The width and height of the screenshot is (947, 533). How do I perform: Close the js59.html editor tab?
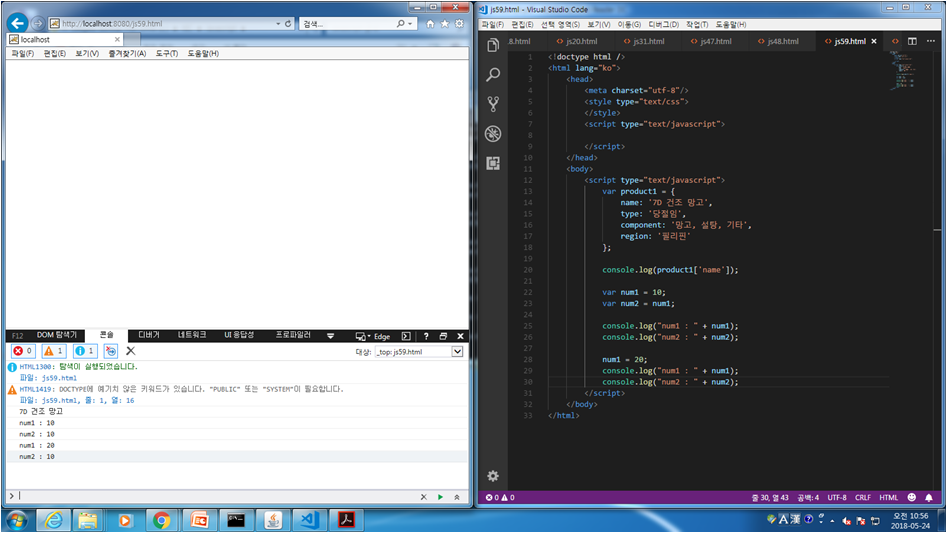click(x=874, y=41)
